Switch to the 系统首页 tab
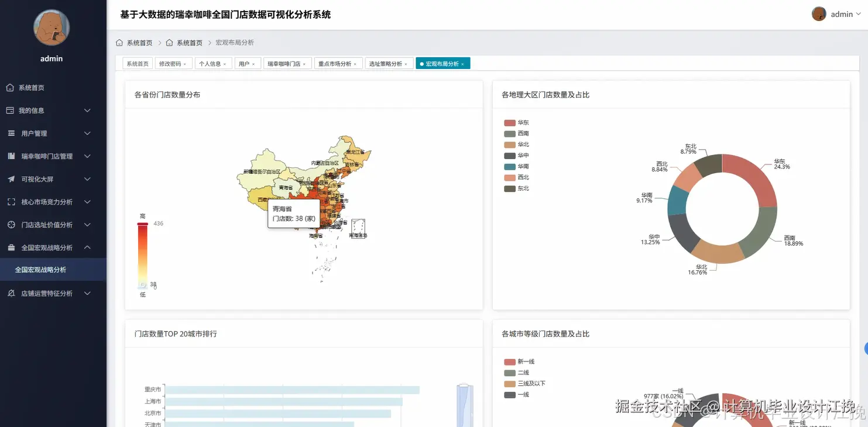The height and width of the screenshot is (427, 868). pos(138,64)
